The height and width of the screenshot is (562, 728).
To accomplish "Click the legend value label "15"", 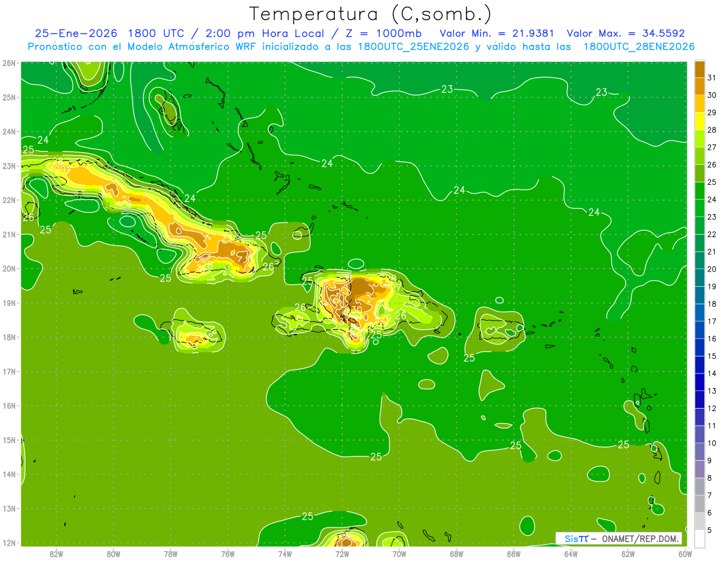I will (712, 356).
